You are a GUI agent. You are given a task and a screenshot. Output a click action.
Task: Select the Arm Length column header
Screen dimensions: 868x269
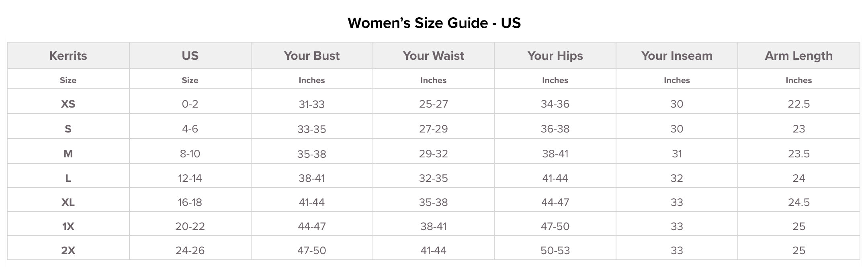[798, 56]
